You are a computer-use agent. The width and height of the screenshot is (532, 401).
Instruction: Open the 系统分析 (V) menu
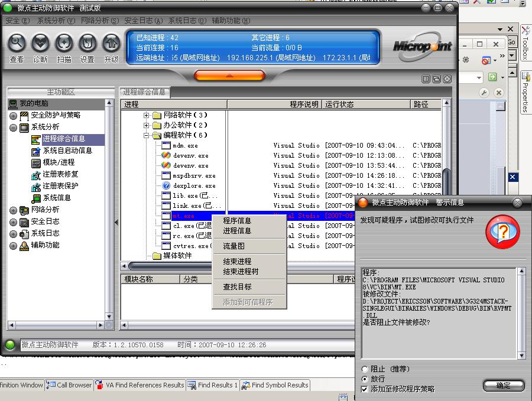[56, 21]
